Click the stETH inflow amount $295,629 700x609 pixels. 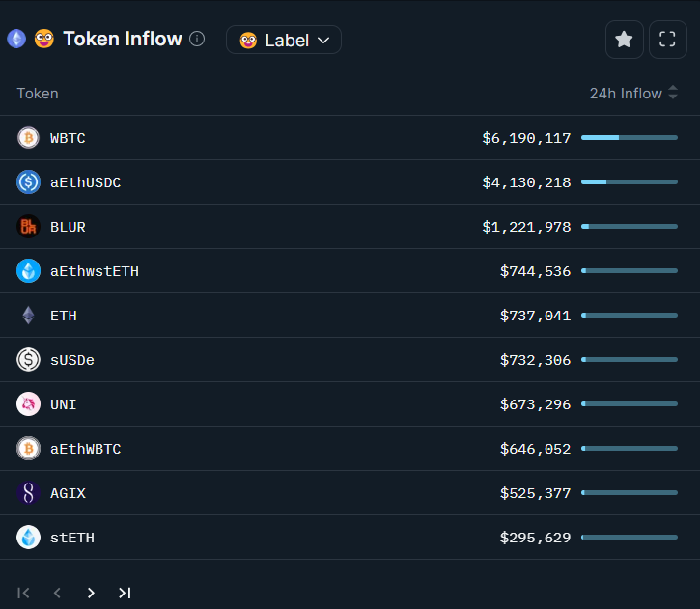point(535,538)
